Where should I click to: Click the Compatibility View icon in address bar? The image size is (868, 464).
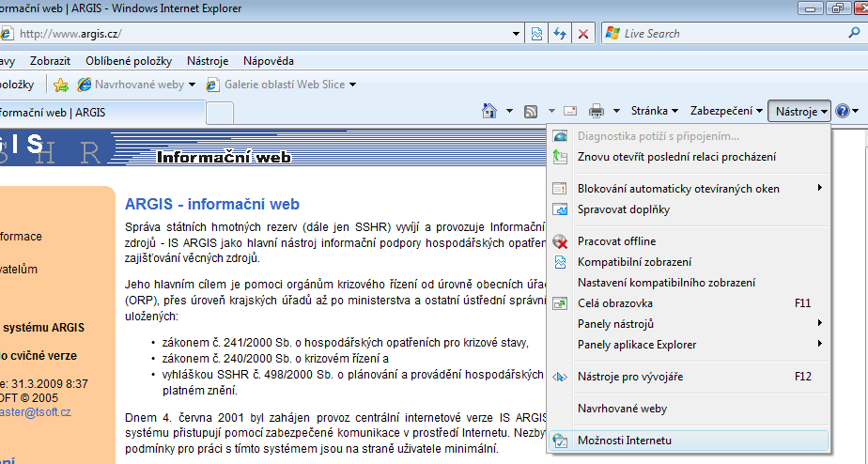coord(536,33)
